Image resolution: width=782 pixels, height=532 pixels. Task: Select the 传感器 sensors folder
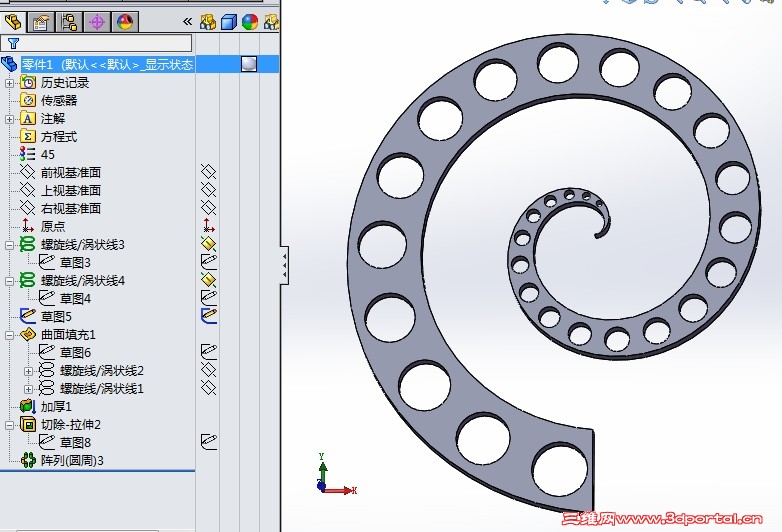(x=59, y=101)
